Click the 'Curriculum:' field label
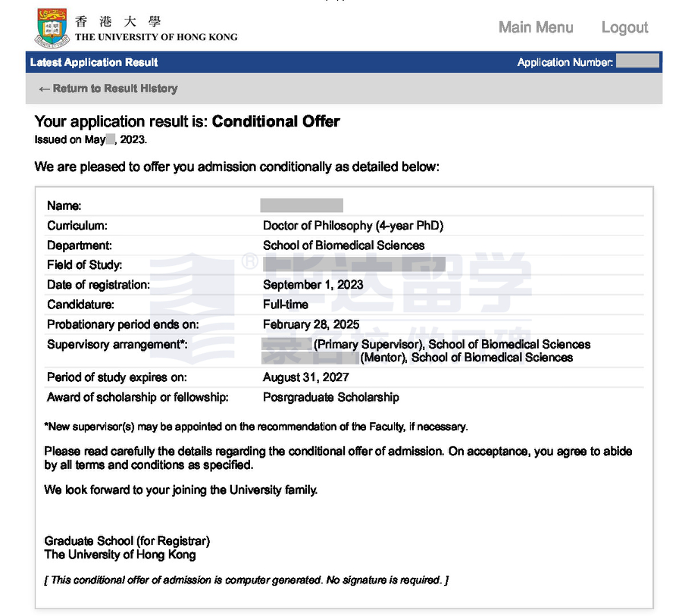This screenshot has height=616, width=682. pos(77,225)
